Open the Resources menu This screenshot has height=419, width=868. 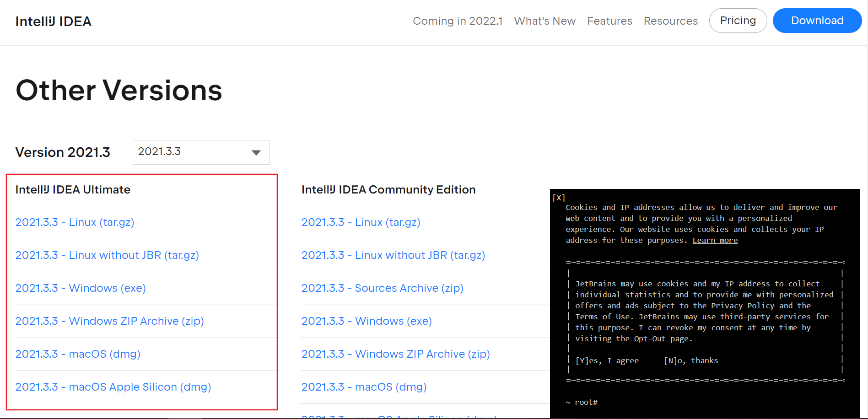[671, 21]
